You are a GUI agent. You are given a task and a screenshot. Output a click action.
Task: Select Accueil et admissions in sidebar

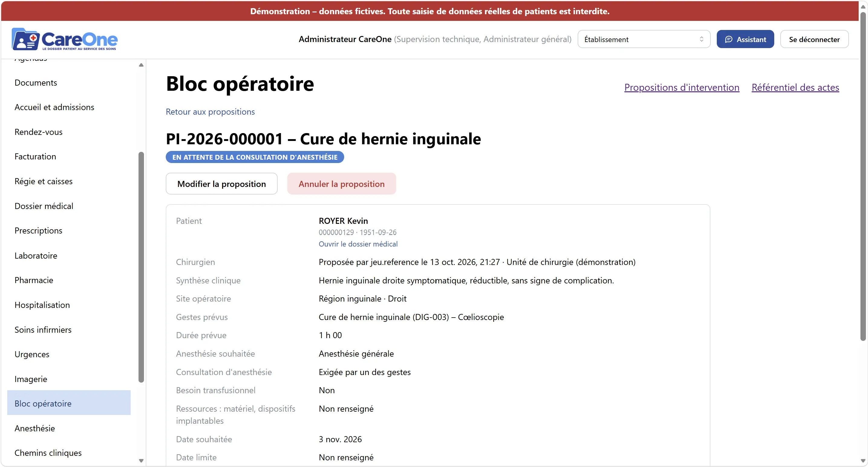coord(69,107)
